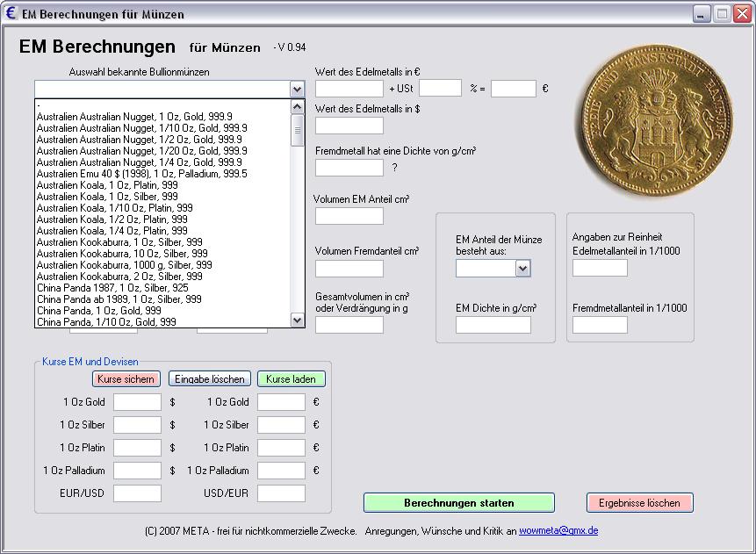The width and height of the screenshot is (756, 554).
Task: Collapse the Bullionmünzen dropdown arrow
Action: [297, 90]
